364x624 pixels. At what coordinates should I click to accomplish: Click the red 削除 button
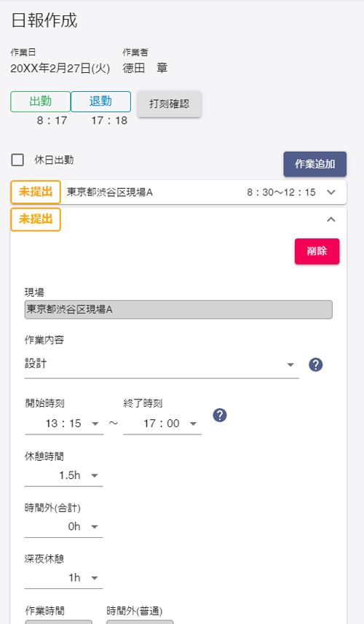317,251
